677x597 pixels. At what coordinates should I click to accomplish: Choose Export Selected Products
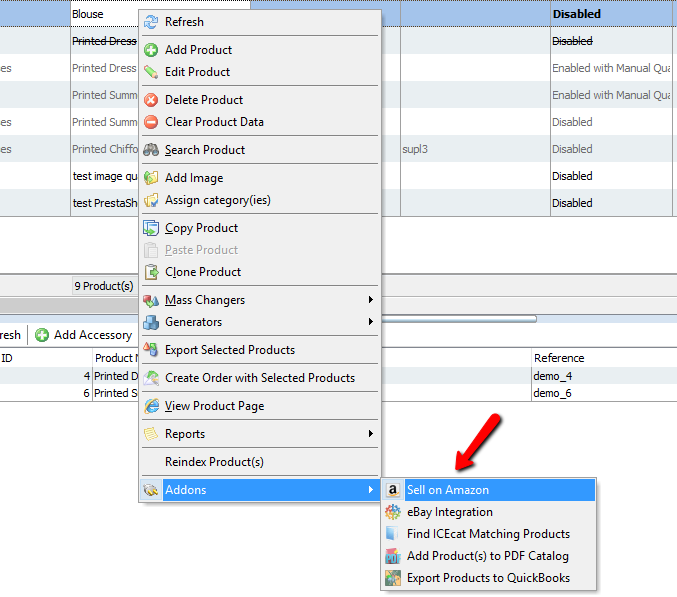point(260,350)
